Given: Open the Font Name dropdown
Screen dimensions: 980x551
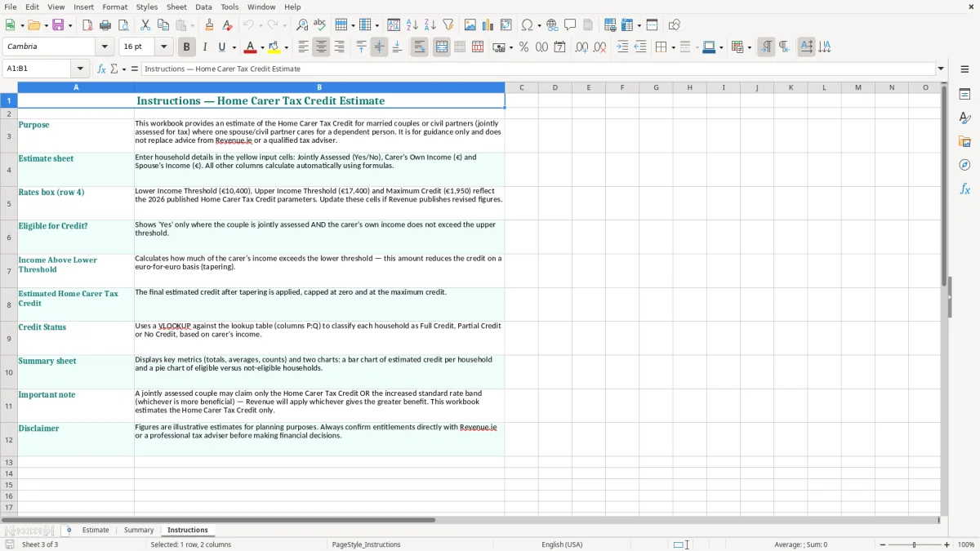Looking at the screenshot, I should coord(104,47).
